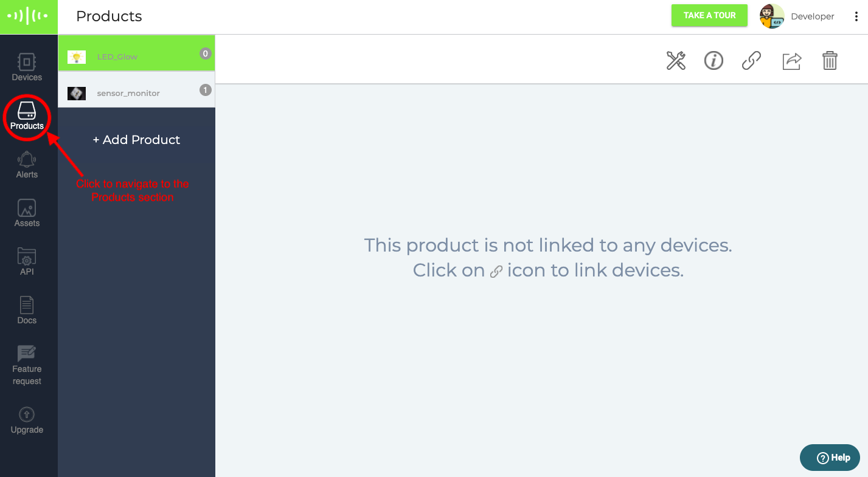Click the link devices chain icon
The height and width of the screenshot is (477, 868).
[752, 61]
